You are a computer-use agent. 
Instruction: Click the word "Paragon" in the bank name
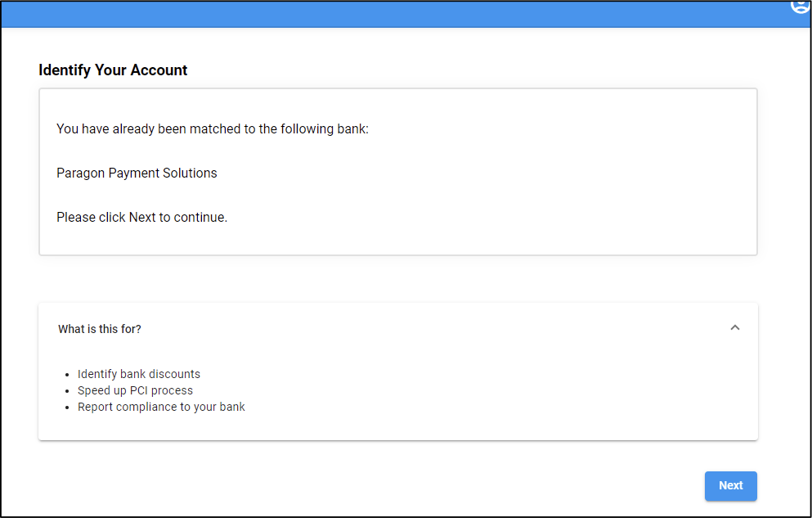pyautogui.click(x=79, y=173)
